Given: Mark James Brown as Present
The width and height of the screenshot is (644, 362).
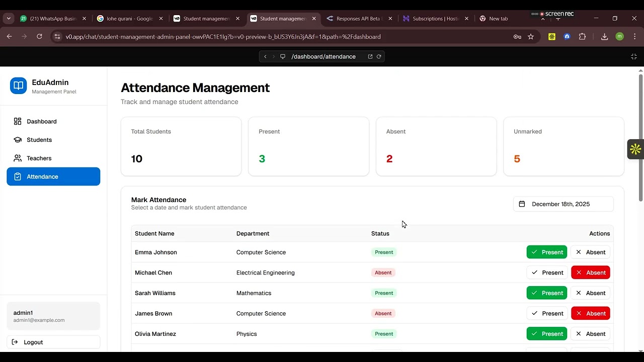Looking at the screenshot, I should coord(547,313).
